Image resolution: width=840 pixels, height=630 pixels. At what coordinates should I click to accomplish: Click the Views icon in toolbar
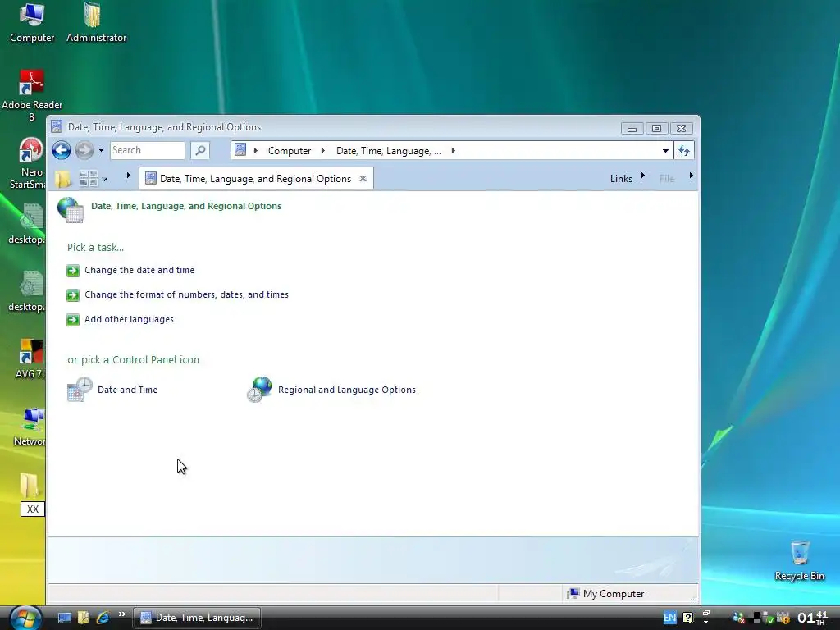[x=89, y=178]
